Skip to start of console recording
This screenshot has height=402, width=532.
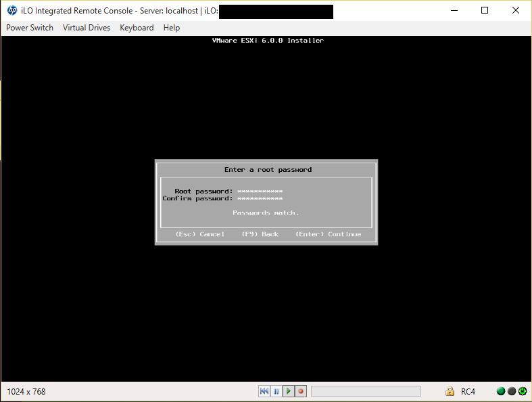(264, 391)
